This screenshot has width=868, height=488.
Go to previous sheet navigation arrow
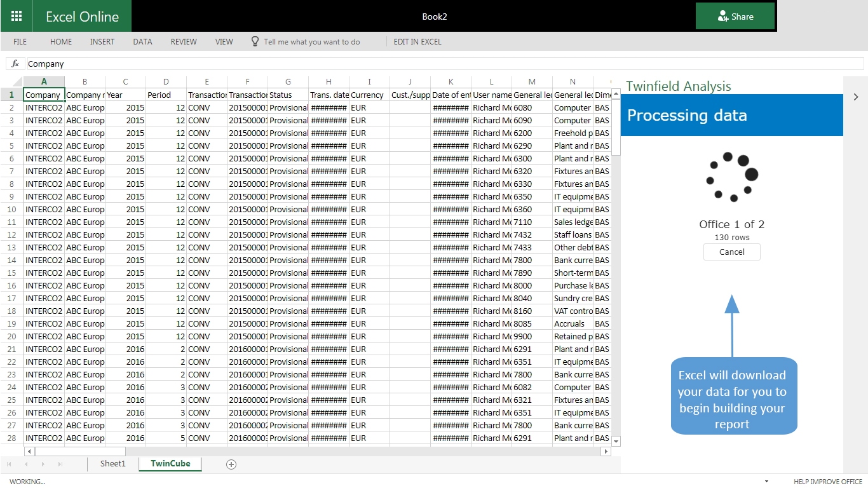(x=27, y=464)
